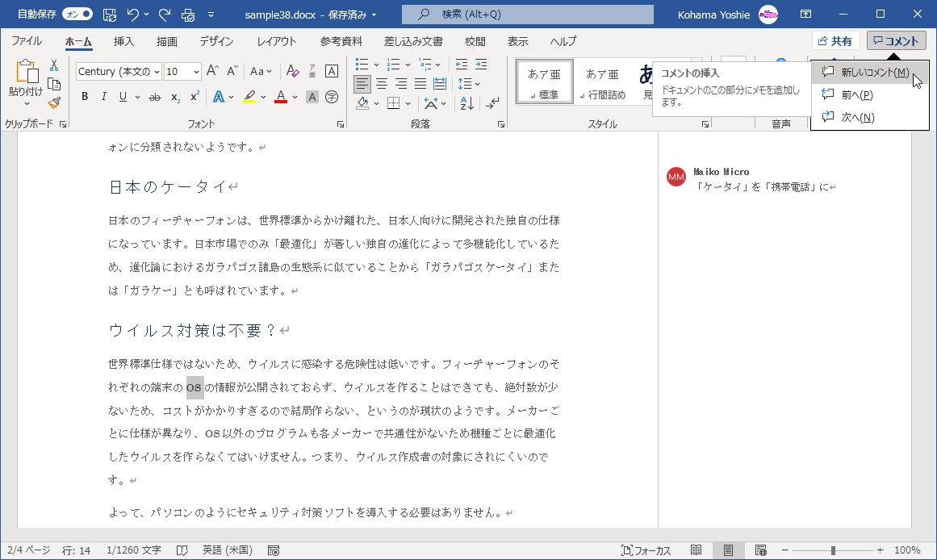This screenshot has height=560, width=937.
Task: Increase paragraph indent
Action: tap(481, 65)
